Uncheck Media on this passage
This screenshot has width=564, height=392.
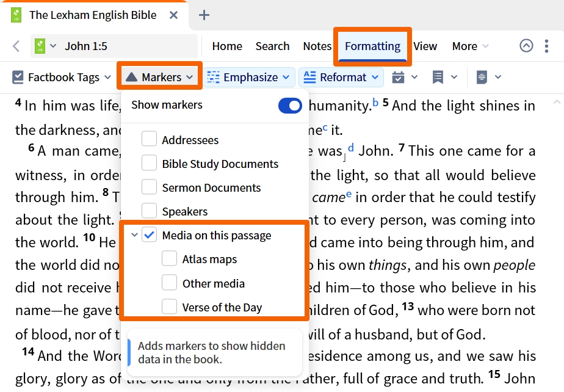click(x=149, y=234)
